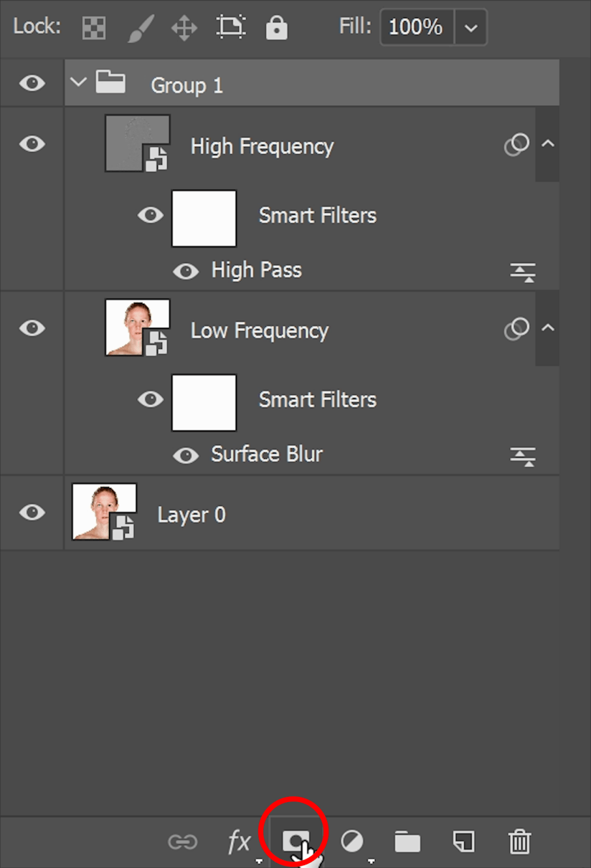Hide the Layer 0 layer

tap(32, 512)
